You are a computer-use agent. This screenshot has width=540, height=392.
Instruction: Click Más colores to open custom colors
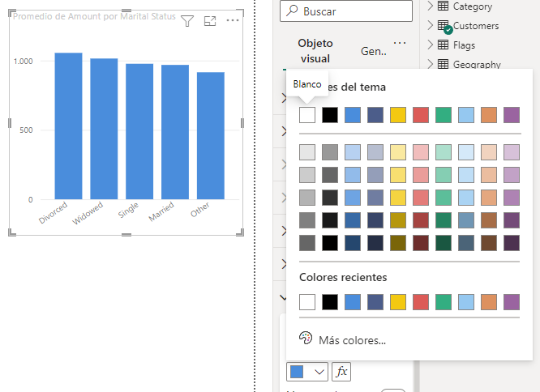click(352, 340)
